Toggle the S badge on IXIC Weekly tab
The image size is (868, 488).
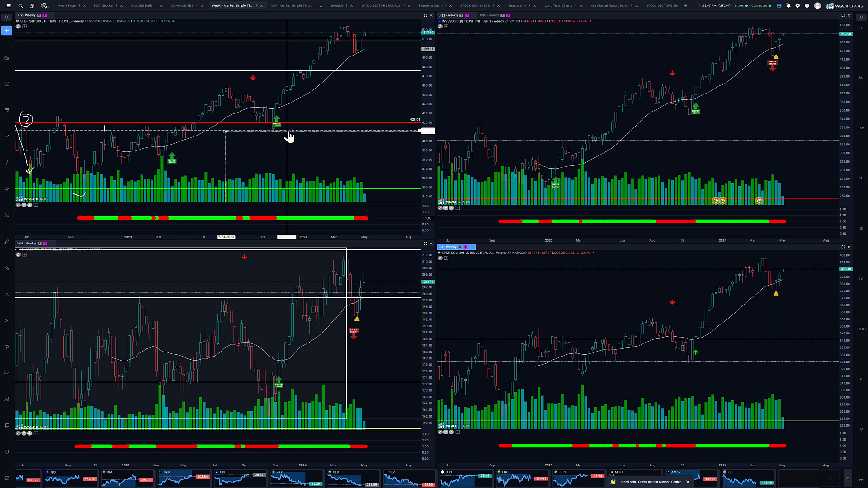502,15
